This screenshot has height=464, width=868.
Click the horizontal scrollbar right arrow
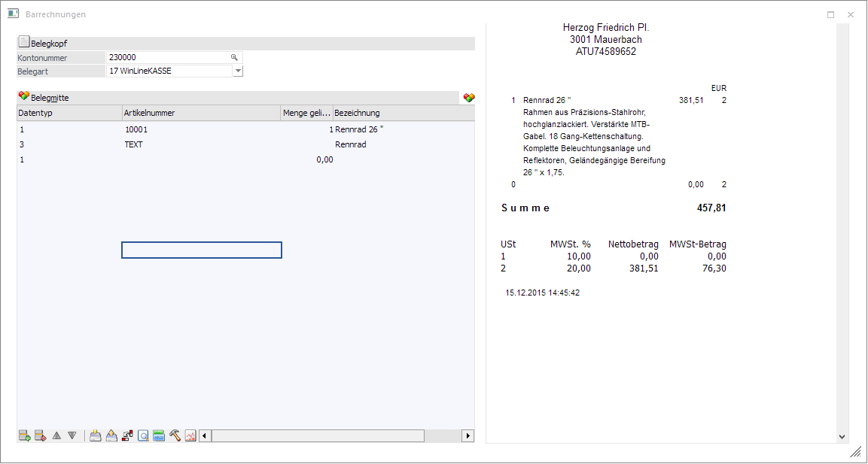[x=468, y=435]
